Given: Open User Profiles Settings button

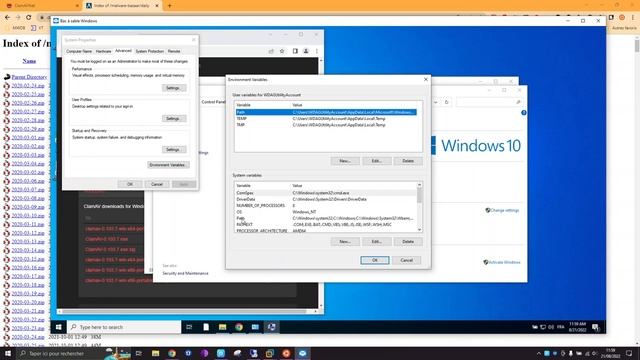Looking at the screenshot, I should (173, 118).
